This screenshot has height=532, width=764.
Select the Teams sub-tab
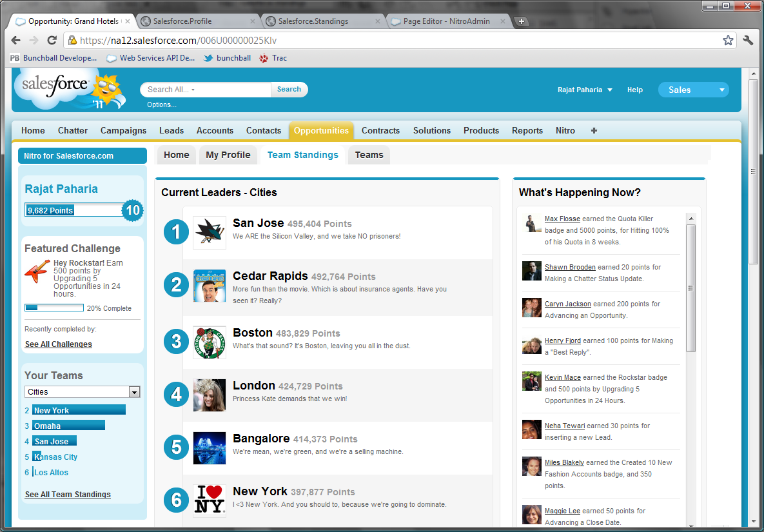[369, 155]
